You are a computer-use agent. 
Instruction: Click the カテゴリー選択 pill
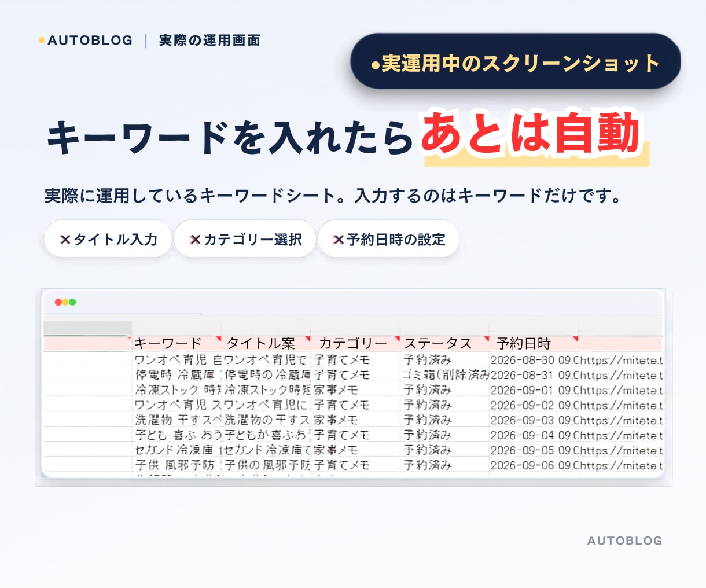(245, 239)
